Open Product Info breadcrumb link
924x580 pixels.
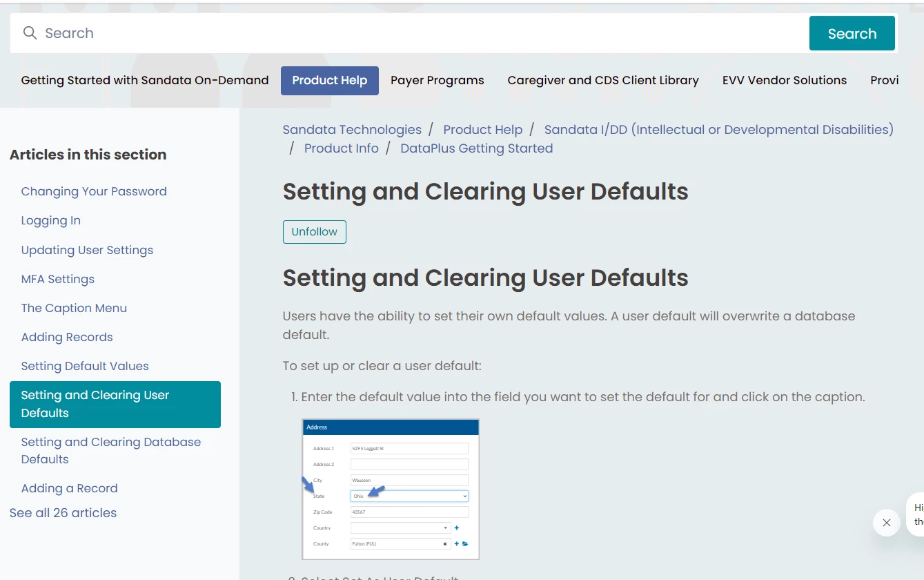tap(342, 148)
